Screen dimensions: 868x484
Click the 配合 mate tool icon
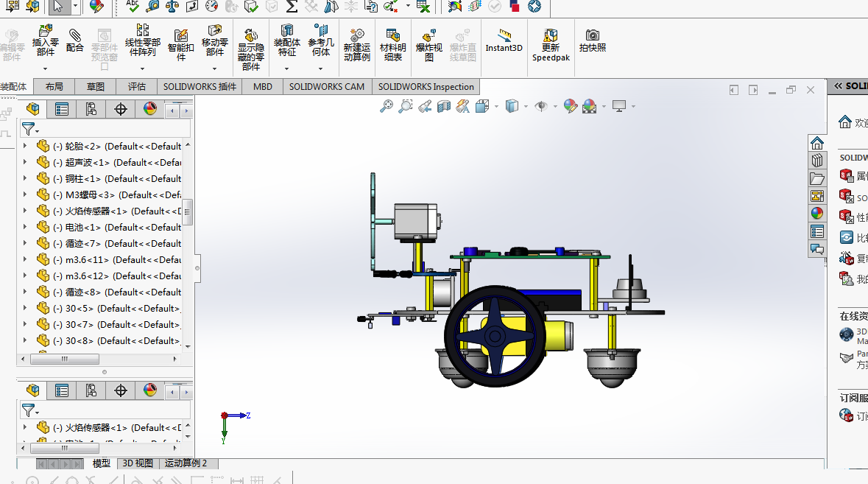coord(74,35)
